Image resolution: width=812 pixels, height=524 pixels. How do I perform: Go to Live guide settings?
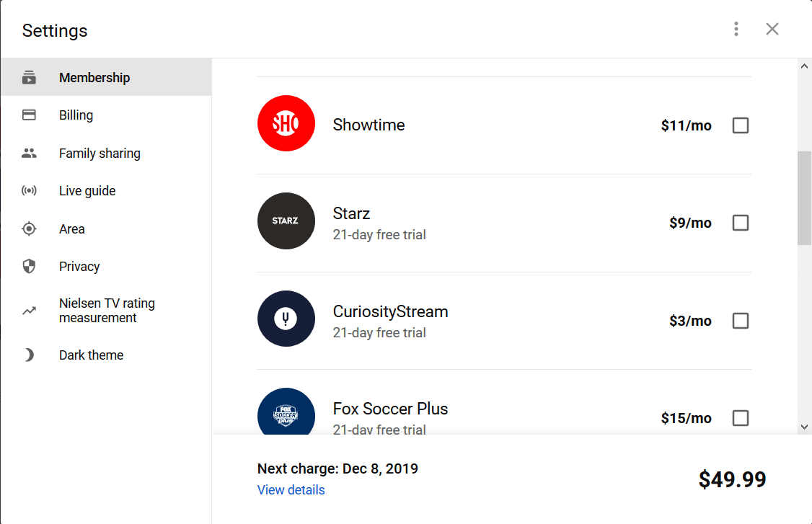(x=106, y=190)
